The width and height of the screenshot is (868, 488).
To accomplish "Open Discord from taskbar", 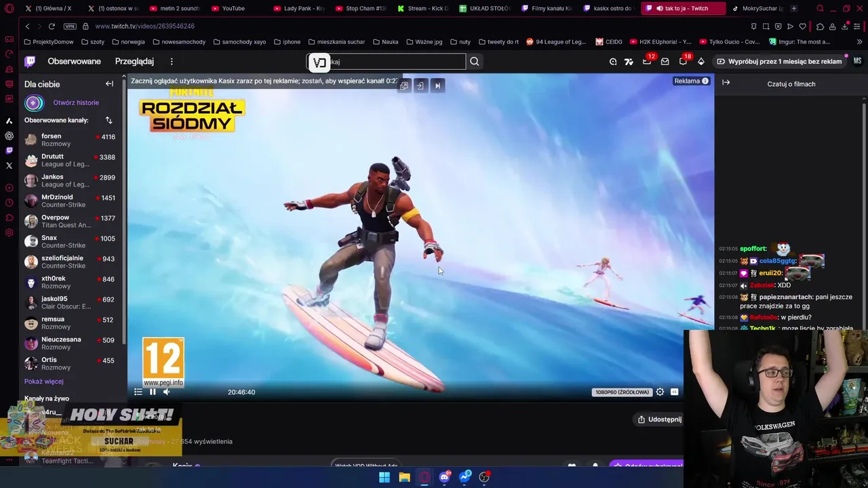I will tap(444, 477).
